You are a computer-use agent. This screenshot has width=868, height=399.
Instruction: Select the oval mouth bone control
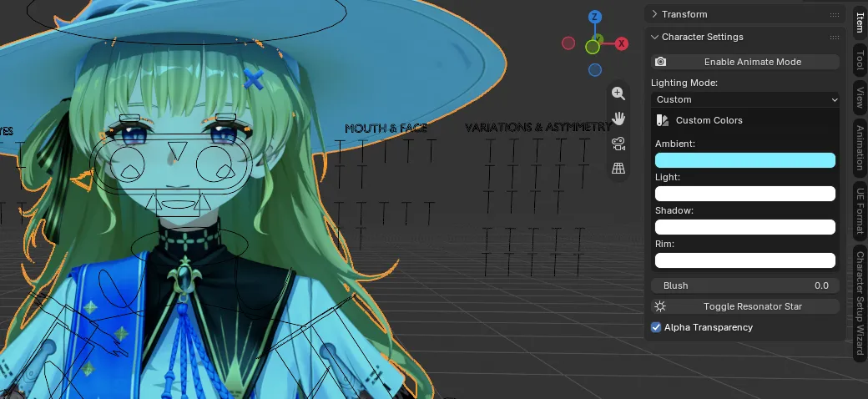pyautogui.click(x=177, y=205)
